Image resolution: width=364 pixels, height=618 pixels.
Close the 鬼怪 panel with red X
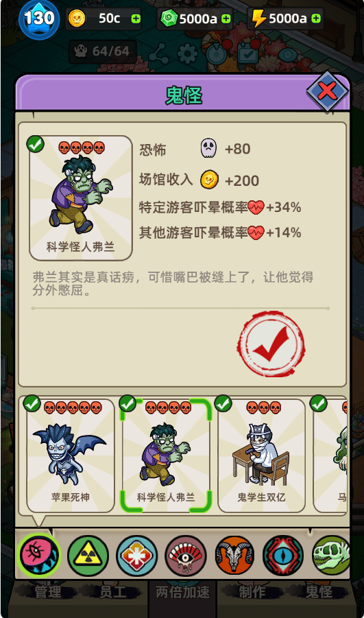pyautogui.click(x=328, y=91)
